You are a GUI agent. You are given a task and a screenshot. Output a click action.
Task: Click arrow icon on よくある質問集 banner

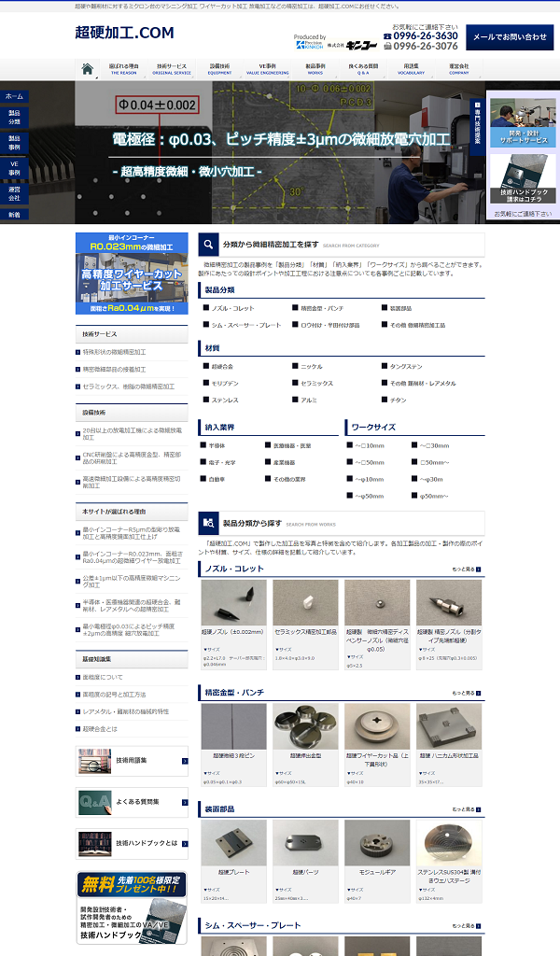[185, 802]
